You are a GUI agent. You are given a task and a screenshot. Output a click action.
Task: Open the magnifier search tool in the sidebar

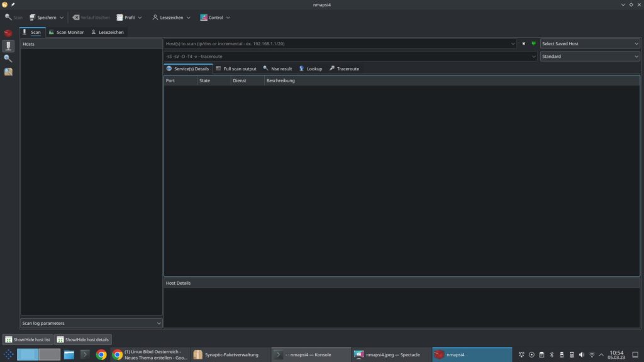click(8, 58)
